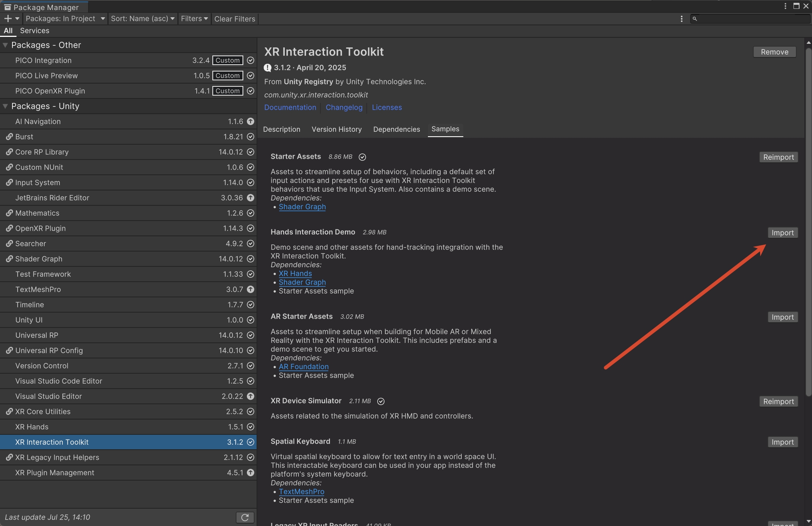Open the TextMeshPro dependency link

click(x=302, y=492)
